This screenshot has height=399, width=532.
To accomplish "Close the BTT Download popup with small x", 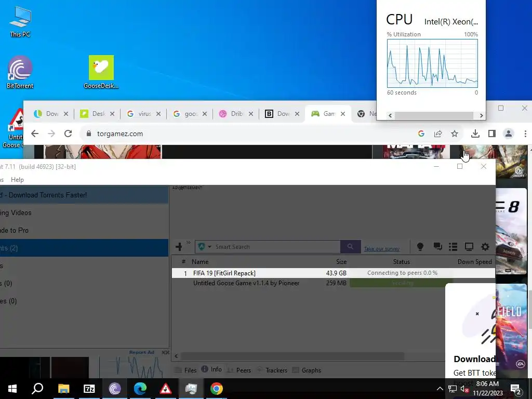I will click(477, 313).
